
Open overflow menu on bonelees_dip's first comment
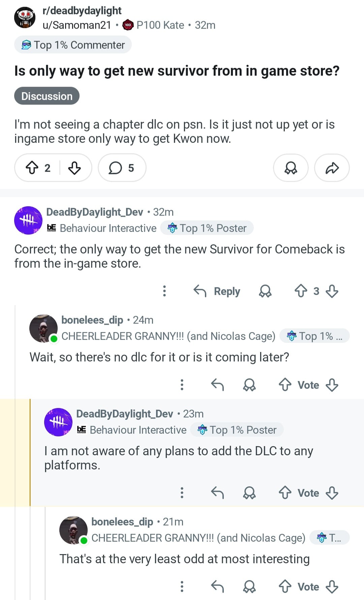(x=182, y=384)
